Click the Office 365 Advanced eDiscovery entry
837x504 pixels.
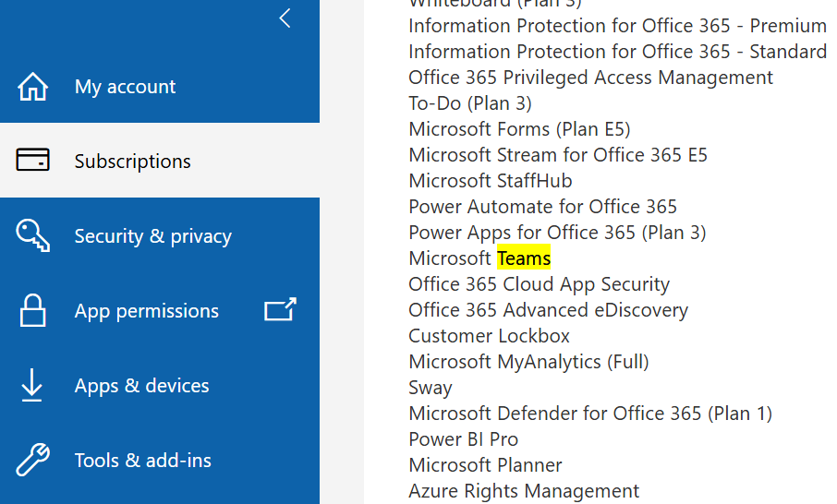[548, 310]
